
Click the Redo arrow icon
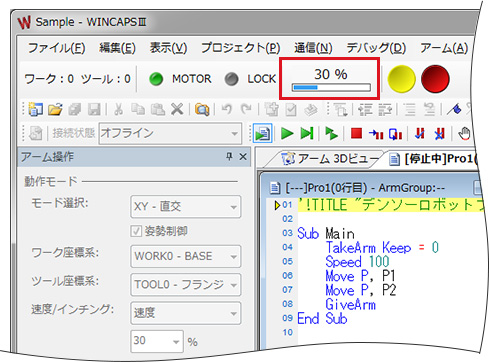point(246,109)
